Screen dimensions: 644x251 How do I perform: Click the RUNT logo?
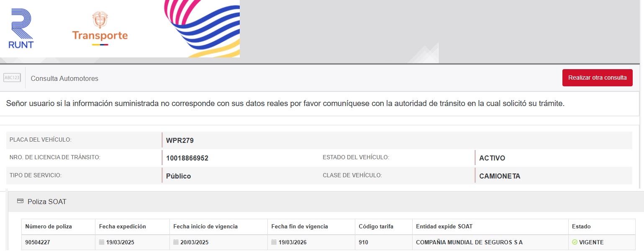pos(21,28)
